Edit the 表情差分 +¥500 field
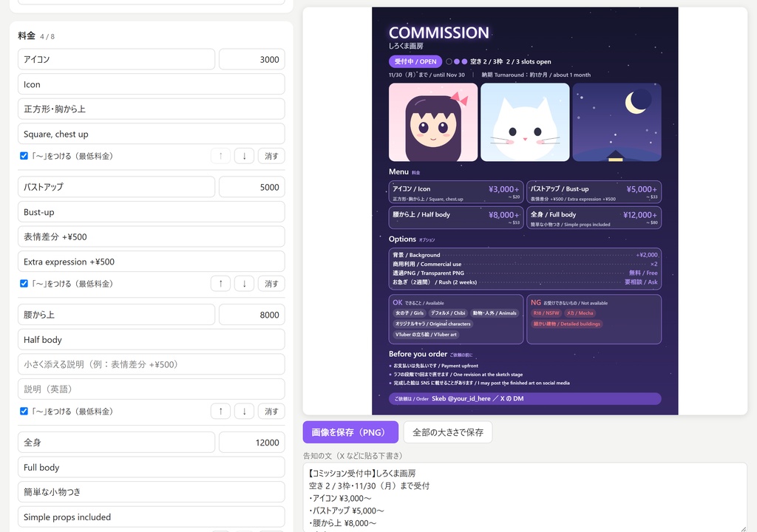757x532 pixels. pyautogui.click(x=151, y=236)
